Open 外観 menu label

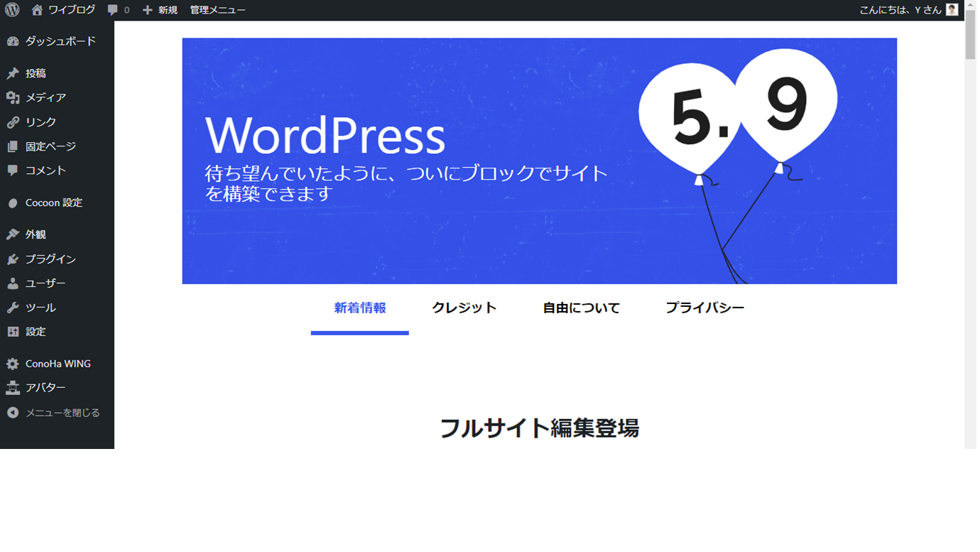[36, 234]
